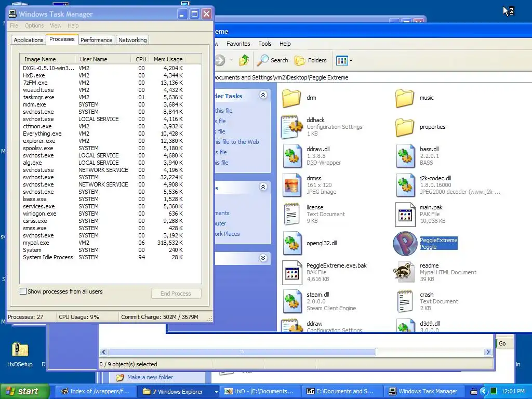This screenshot has width=532, height=399.
Task: Select the crash text document icon
Action: 405,302
